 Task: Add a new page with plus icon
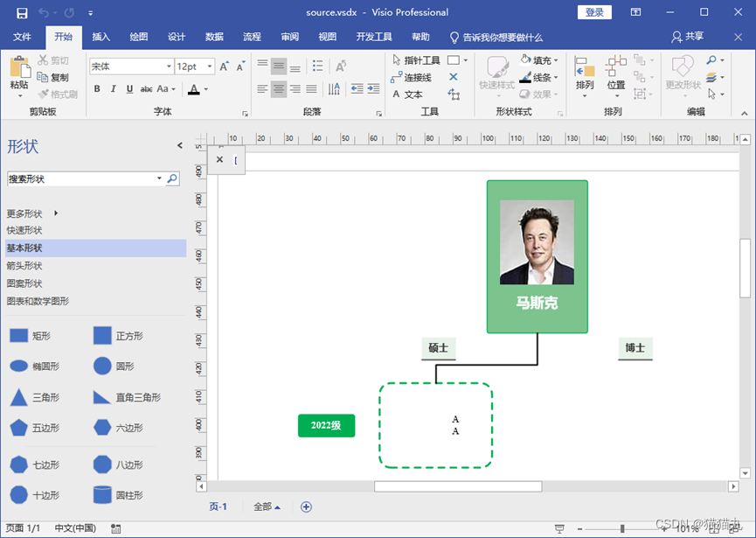pyautogui.click(x=306, y=507)
